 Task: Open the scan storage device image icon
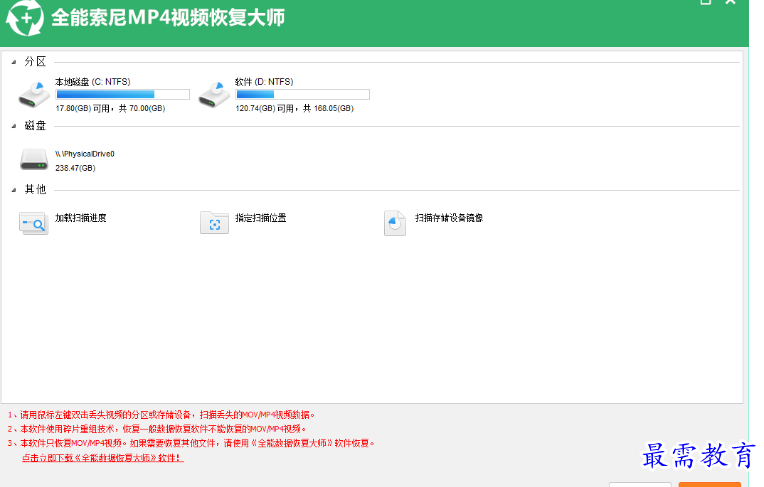(395, 223)
